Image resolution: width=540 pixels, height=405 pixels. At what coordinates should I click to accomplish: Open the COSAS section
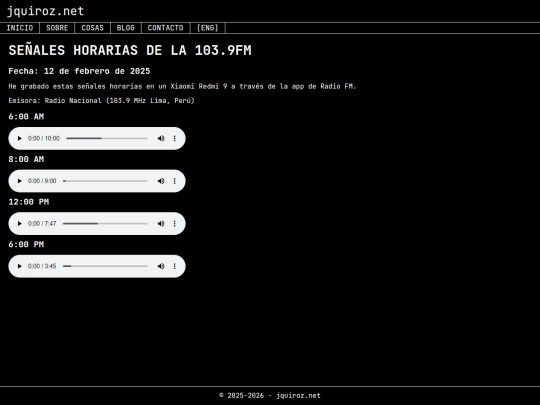click(92, 28)
